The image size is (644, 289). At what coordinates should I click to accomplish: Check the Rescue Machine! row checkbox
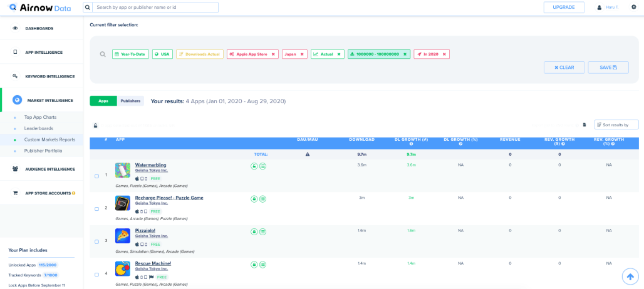[x=96, y=275]
